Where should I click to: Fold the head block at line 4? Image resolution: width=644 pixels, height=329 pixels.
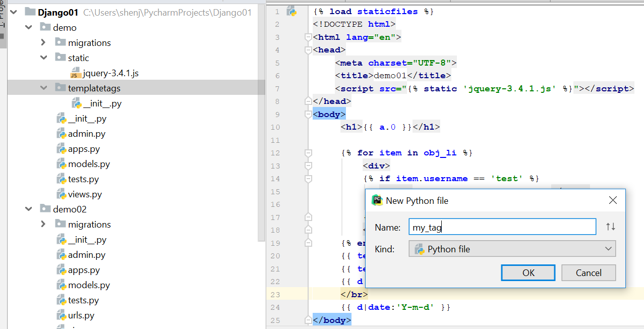tap(308, 50)
